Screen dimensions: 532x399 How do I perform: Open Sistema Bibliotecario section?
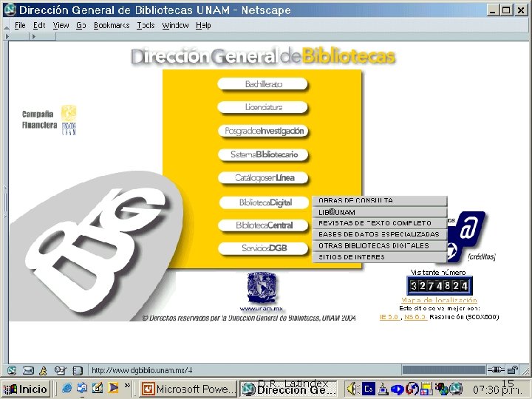pos(263,154)
